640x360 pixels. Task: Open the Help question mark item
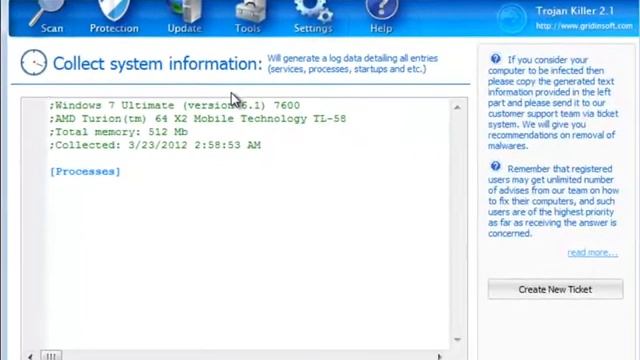381,16
